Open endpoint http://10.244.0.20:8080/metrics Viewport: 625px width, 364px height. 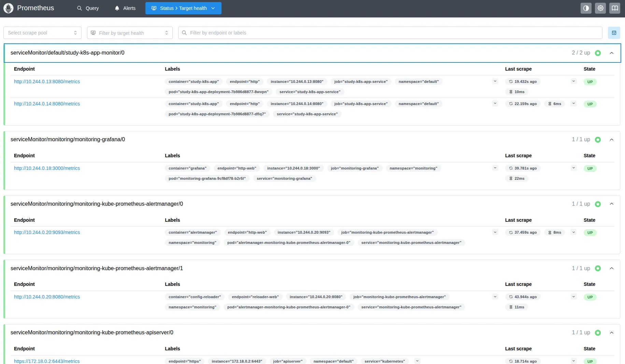pyautogui.click(x=47, y=297)
